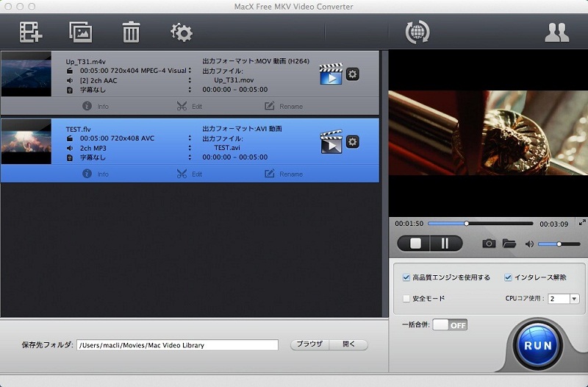Click the file list vertical scrollbar
The width and height of the screenshot is (588, 387).
pyautogui.click(x=384, y=184)
